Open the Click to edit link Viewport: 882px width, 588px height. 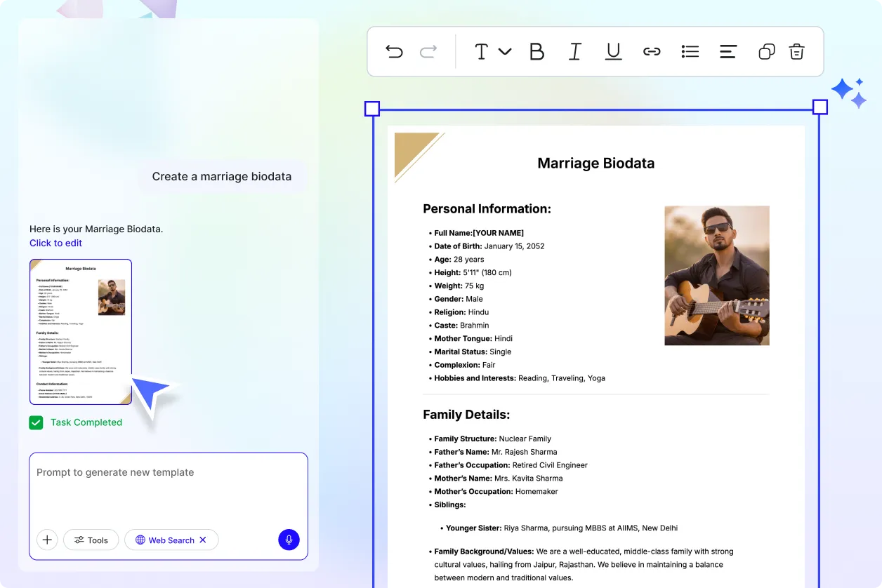(55, 243)
